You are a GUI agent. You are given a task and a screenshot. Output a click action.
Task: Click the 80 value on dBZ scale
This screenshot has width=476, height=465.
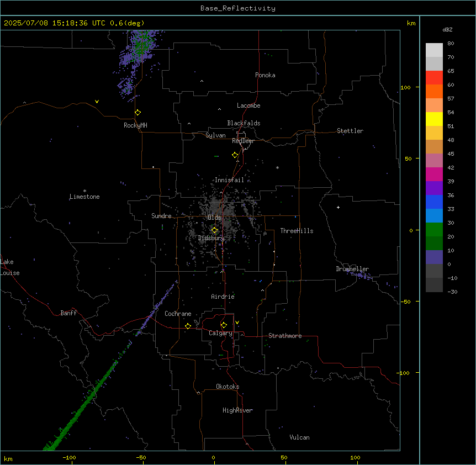(x=451, y=44)
